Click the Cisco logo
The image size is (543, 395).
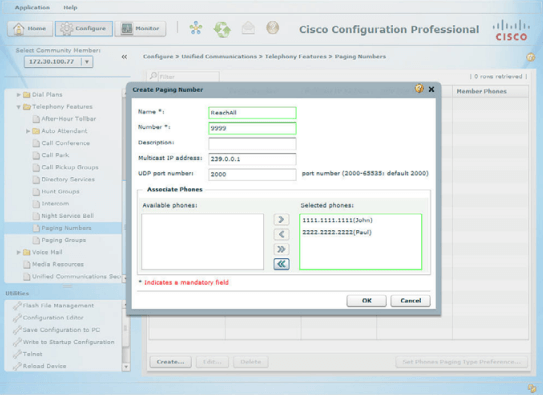(x=511, y=30)
